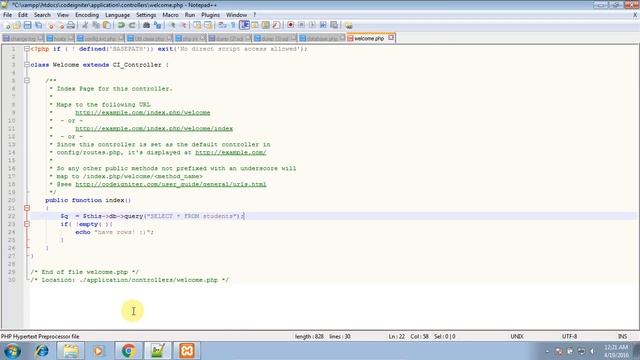Close the change.log tab
Image resolution: width=640 pixels, height=360 pixels.
40,38
